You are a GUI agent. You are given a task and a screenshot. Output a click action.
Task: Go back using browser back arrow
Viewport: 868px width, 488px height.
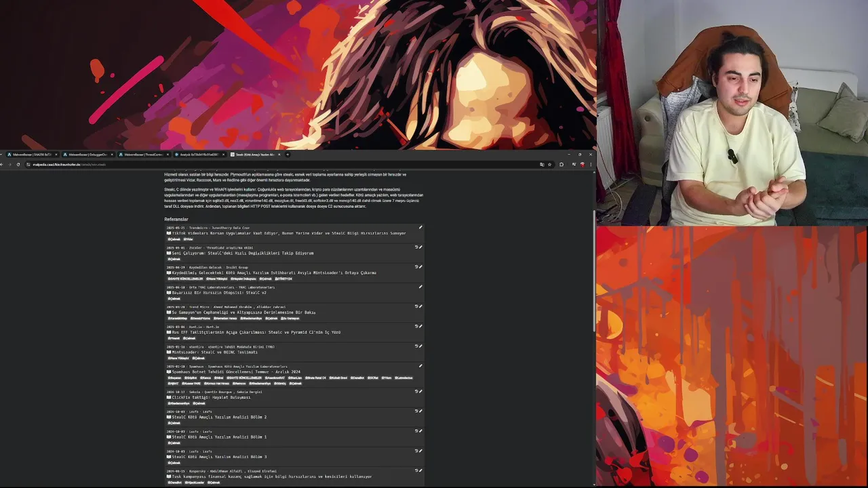pos(2,165)
